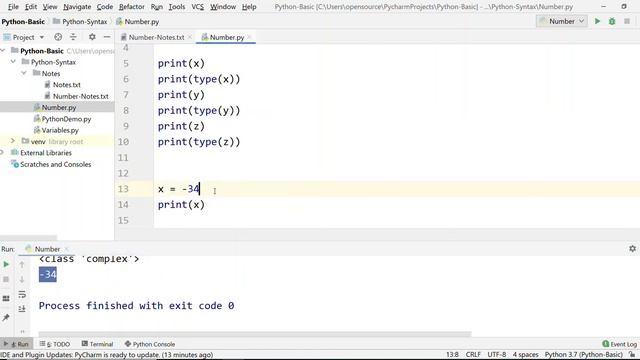The height and width of the screenshot is (360, 640).
Task: Open the Event Log
Action: pyautogui.click(x=619, y=344)
